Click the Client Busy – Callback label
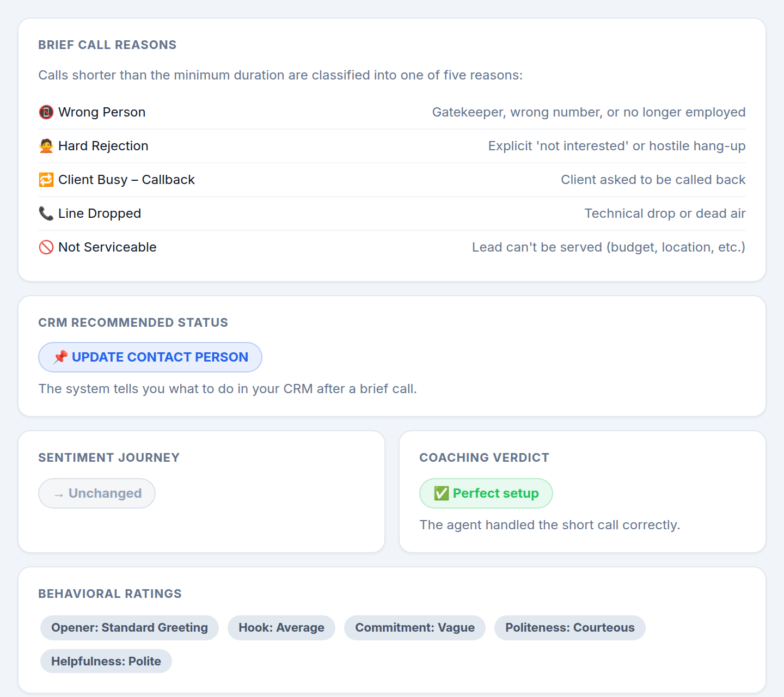 pyautogui.click(x=126, y=180)
